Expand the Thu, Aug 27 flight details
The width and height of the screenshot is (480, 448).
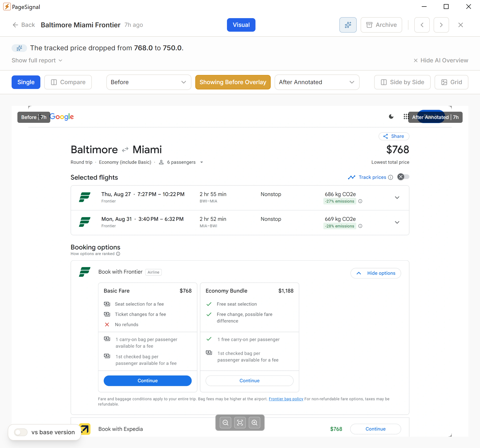coord(397,198)
